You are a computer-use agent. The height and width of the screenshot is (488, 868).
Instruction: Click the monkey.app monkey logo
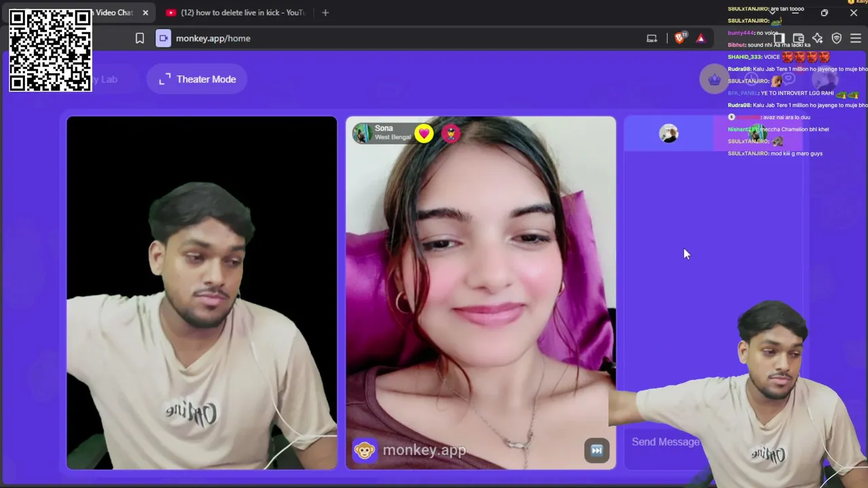364,450
